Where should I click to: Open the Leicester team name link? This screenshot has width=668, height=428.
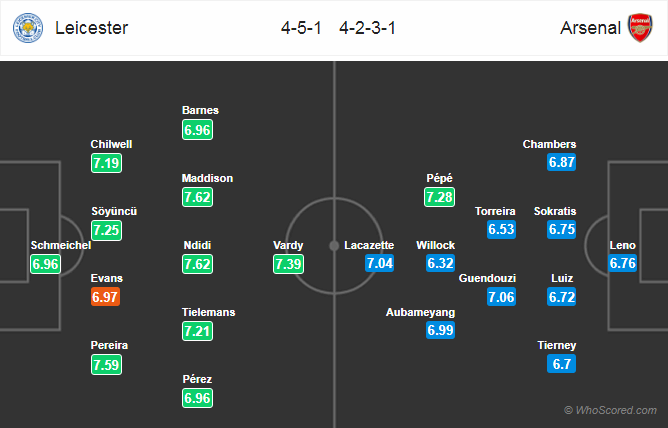(92, 28)
